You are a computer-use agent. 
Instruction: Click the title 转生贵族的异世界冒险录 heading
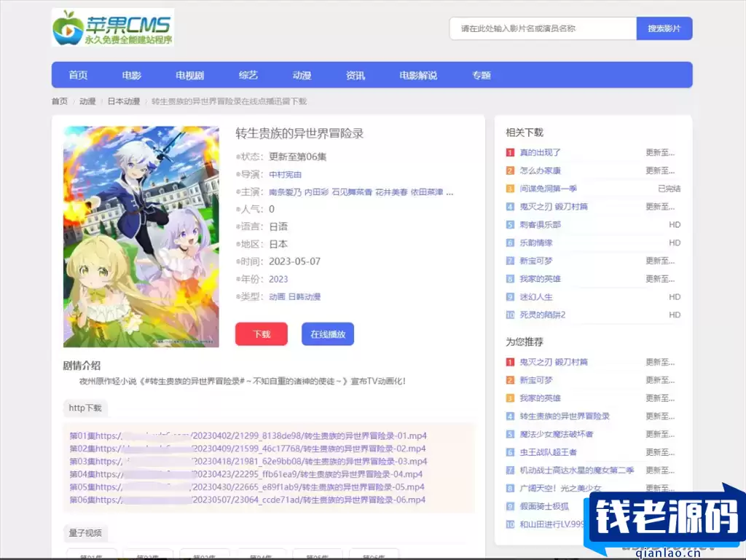coord(299,133)
